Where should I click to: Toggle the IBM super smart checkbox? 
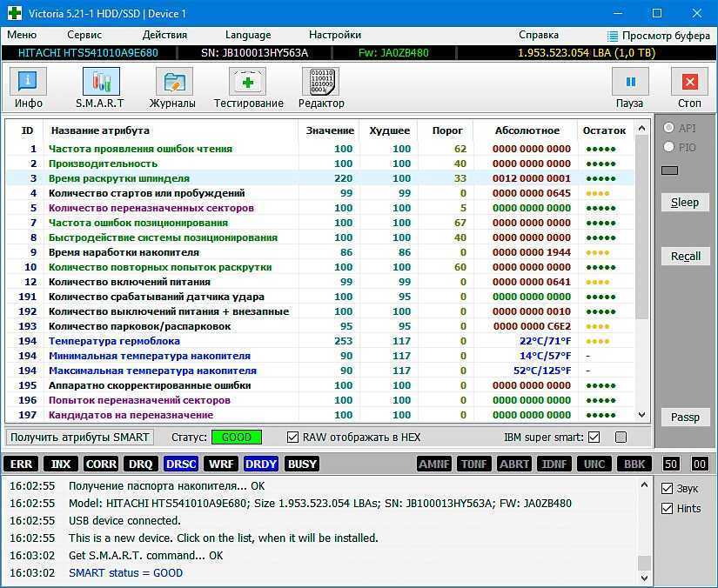594,437
